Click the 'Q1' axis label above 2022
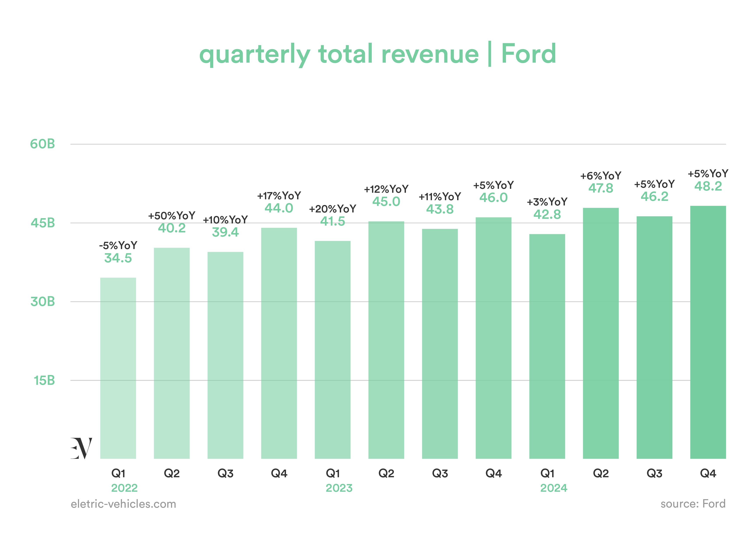Viewport: 756px width, 548px height. pyautogui.click(x=118, y=473)
